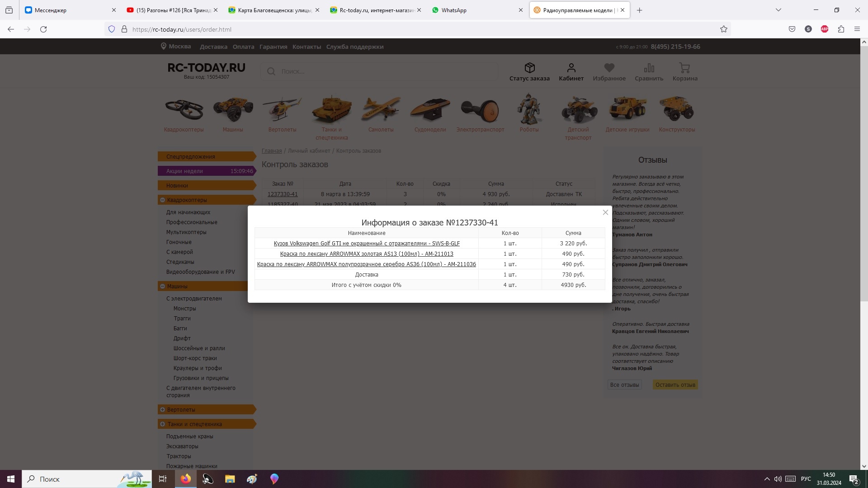Screen dimensions: 868x488
Task: Open Служба поддержки menu item
Action: pyautogui.click(x=355, y=47)
